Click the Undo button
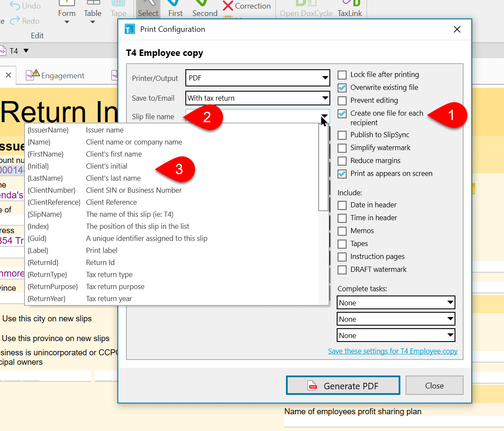The image size is (504, 431). coord(25,6)
